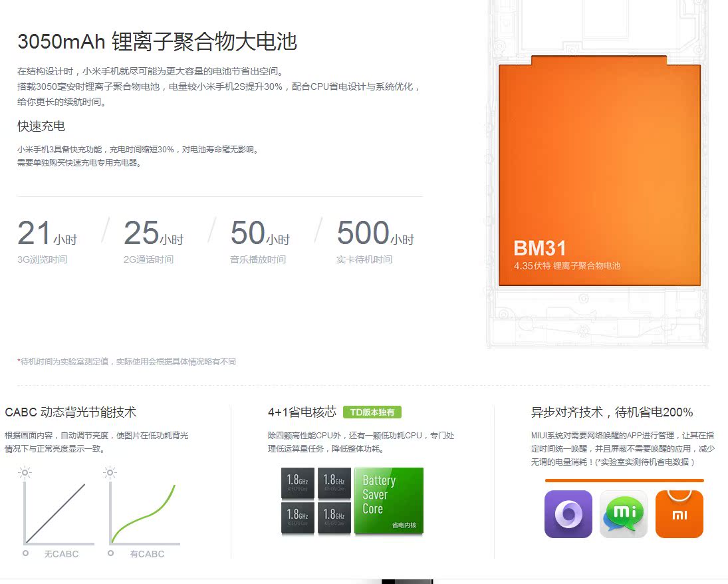Click the 实卡待机时间 label
The width and height of the screenshot is (728, 584).
point(364,259)
